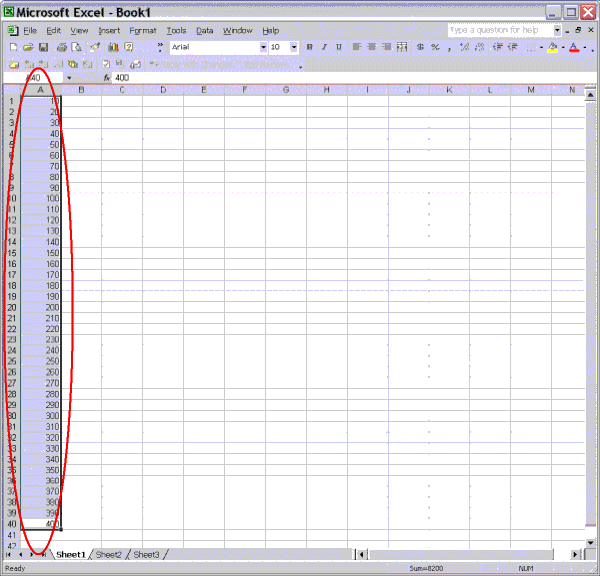
Task: Open the Format menu
Action: (x=143, y=31)
